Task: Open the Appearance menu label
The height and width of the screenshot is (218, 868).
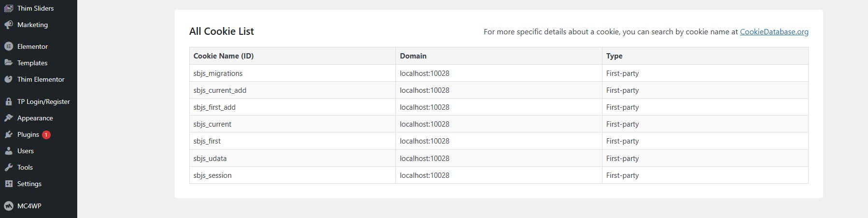Action: [x=35, y=118]
